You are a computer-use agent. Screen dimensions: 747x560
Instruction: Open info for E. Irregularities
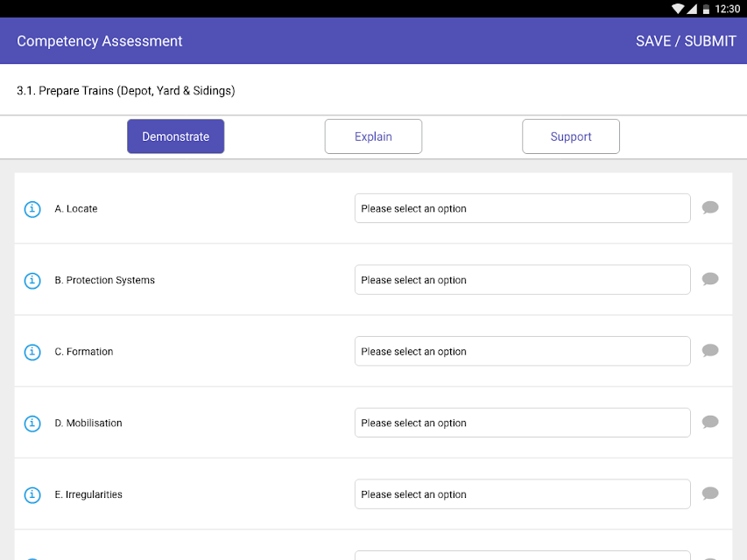click(x=32, y=494)
